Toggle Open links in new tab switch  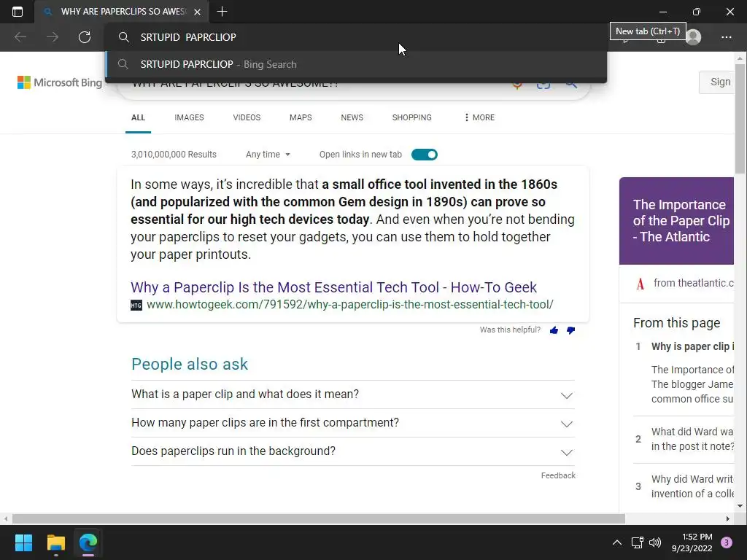click(x=425, y=155)
